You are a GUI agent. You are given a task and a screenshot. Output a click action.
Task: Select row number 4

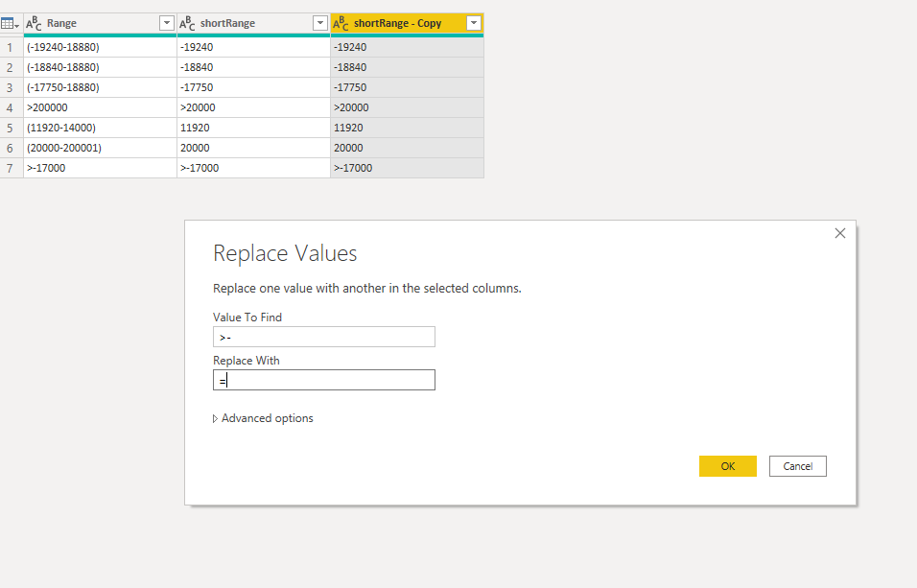pyautogui.click(x=10, y=107)
